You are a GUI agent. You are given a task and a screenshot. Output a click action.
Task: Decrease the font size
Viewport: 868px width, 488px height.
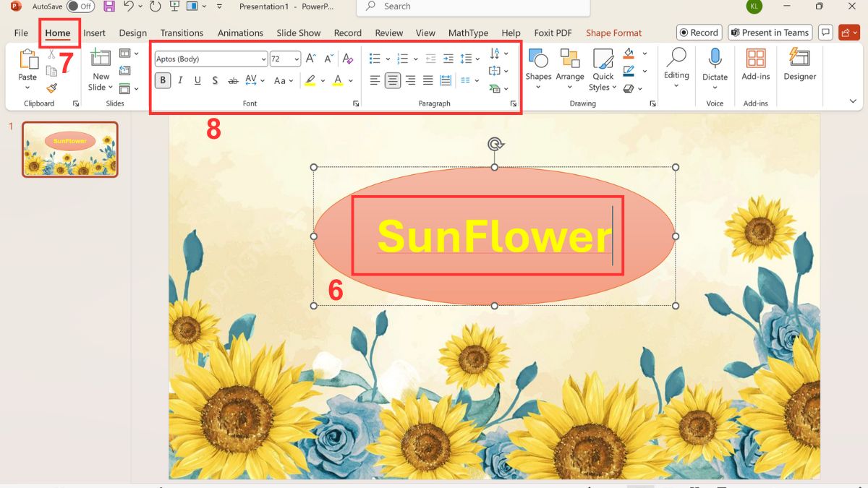click(x=328, y=59)
